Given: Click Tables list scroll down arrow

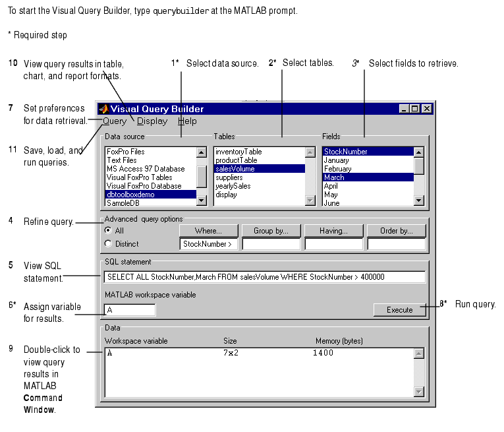Looking at the screenshot, I should (310, 201).
